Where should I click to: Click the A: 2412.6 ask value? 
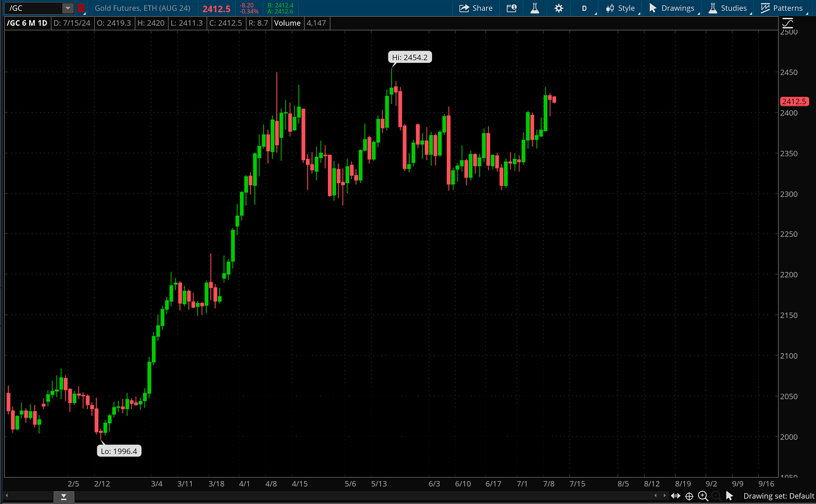(x=280, y=11)
